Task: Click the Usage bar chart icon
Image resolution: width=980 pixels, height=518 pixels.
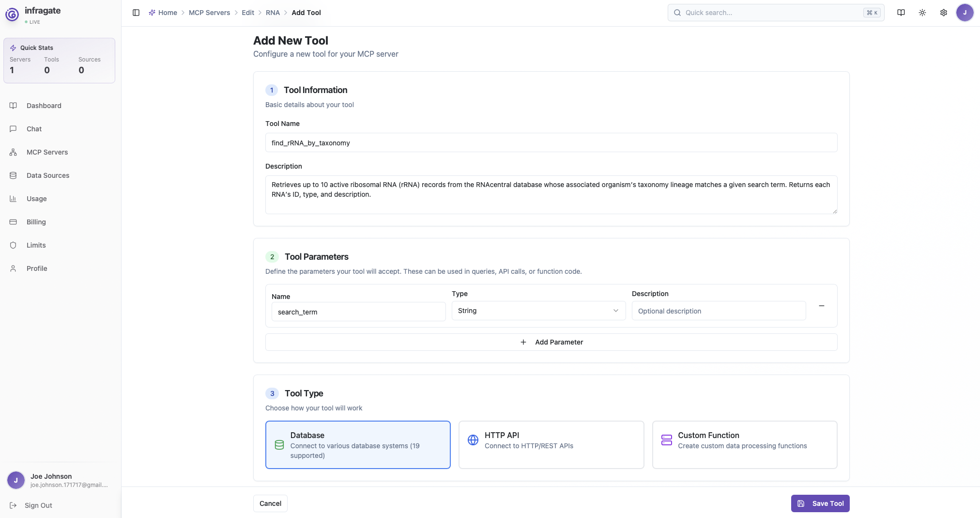Action: click(13, 199)
